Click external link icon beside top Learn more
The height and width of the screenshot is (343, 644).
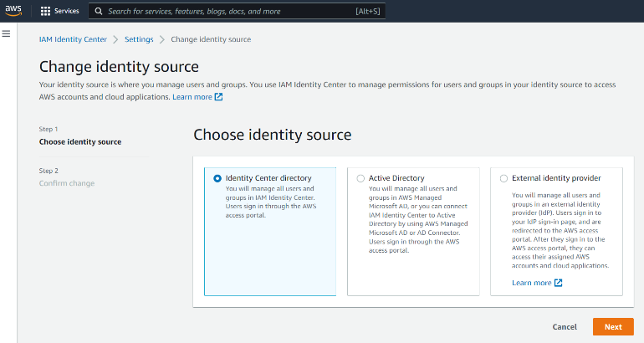click(218, 97)
